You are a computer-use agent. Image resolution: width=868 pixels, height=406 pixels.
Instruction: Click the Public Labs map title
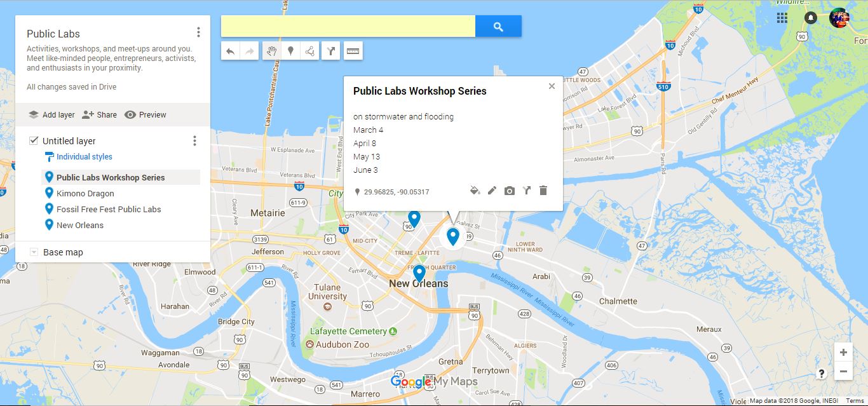coord(53,34)
